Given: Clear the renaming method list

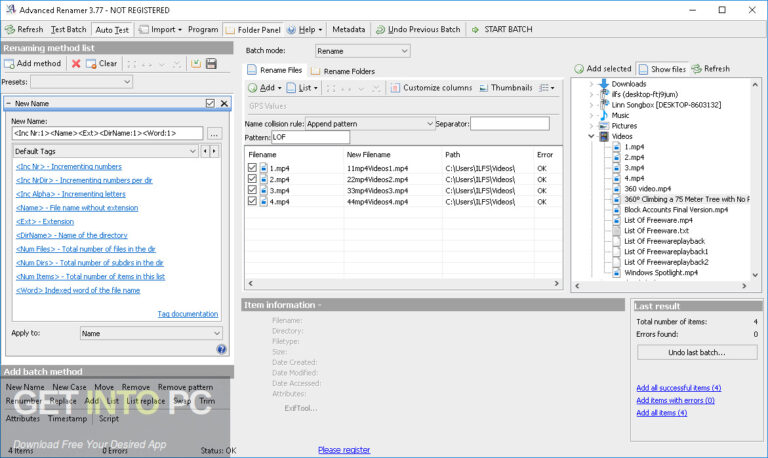Looking at the screenshot, I should point(102,64).
